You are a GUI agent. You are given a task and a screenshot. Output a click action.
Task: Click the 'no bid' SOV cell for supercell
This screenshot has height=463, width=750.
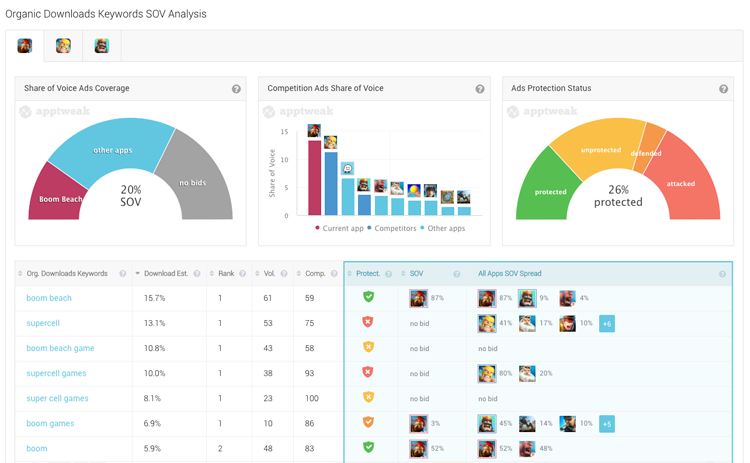pos(419,324)
